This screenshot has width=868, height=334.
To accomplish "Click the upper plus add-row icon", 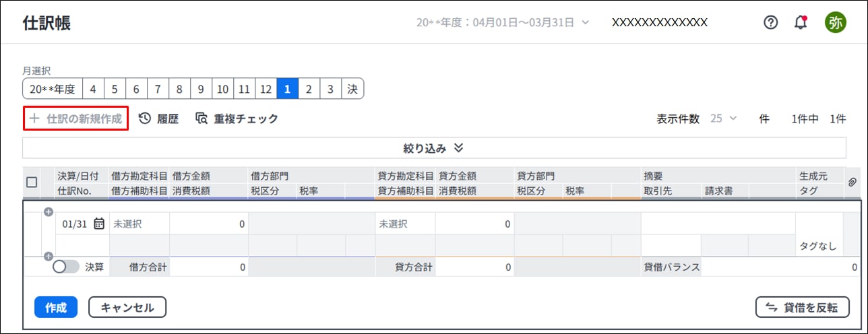I will (48, 211).
